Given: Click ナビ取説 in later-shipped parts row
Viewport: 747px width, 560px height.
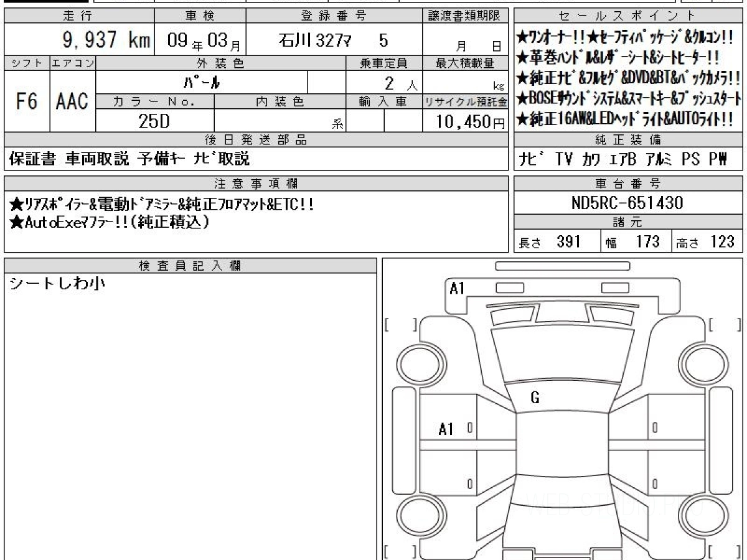Looking at the screenshot, I should [222, 159].
